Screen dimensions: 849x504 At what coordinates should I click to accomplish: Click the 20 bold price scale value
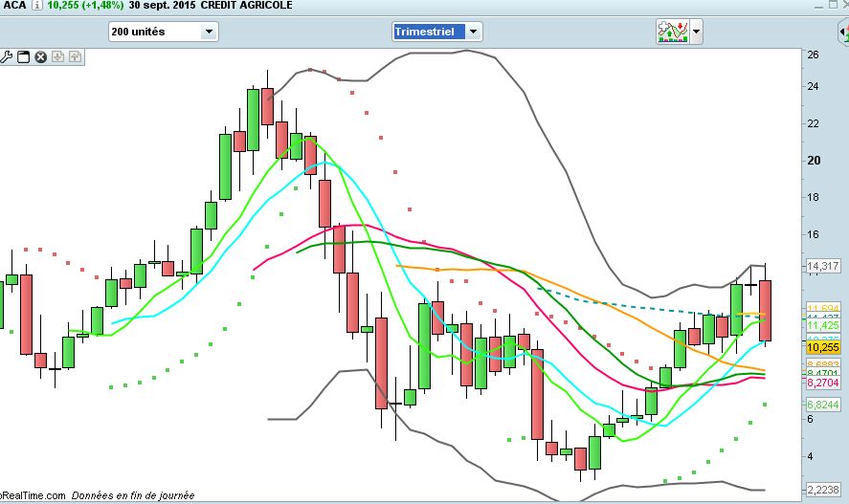point(814,161)
